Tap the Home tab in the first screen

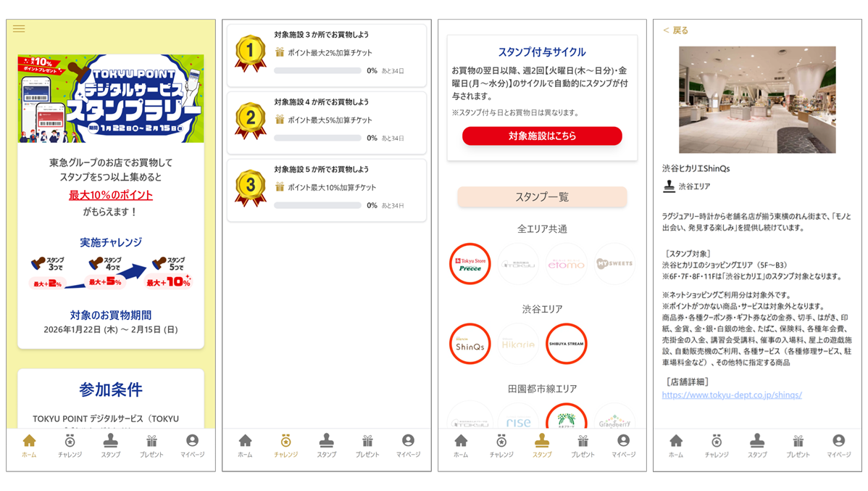29,445
